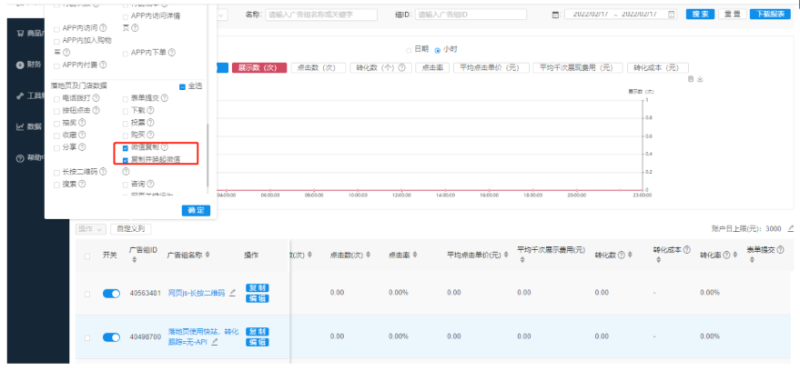Viewport: 800px width, 371px height.
Task: Click the 财务 finance icon in sidebar
Action: [x=20, y=65]
